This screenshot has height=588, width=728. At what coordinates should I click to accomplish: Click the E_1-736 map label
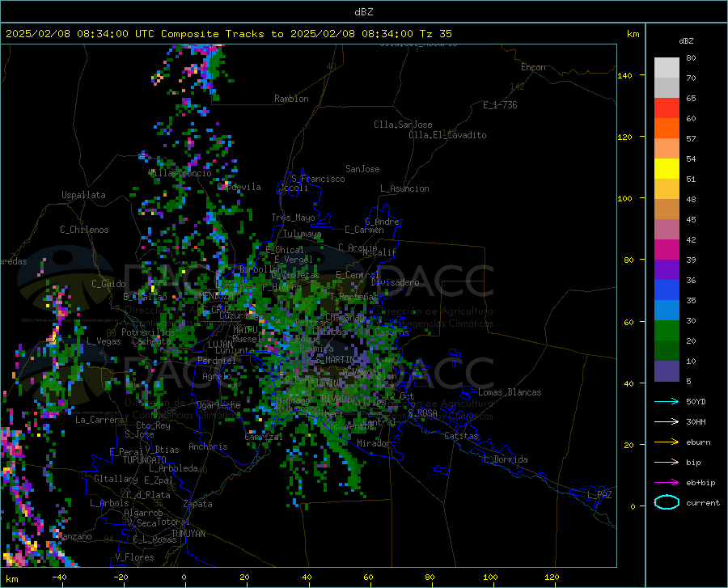coord(500,105)
